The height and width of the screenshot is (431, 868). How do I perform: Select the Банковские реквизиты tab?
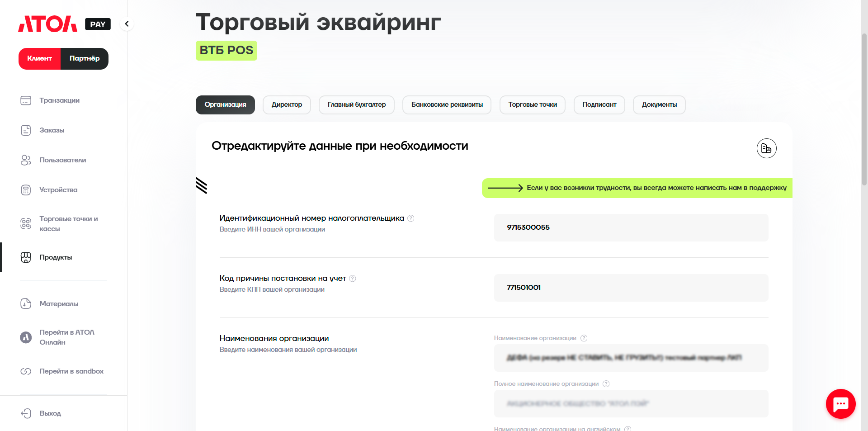point(447,105)
